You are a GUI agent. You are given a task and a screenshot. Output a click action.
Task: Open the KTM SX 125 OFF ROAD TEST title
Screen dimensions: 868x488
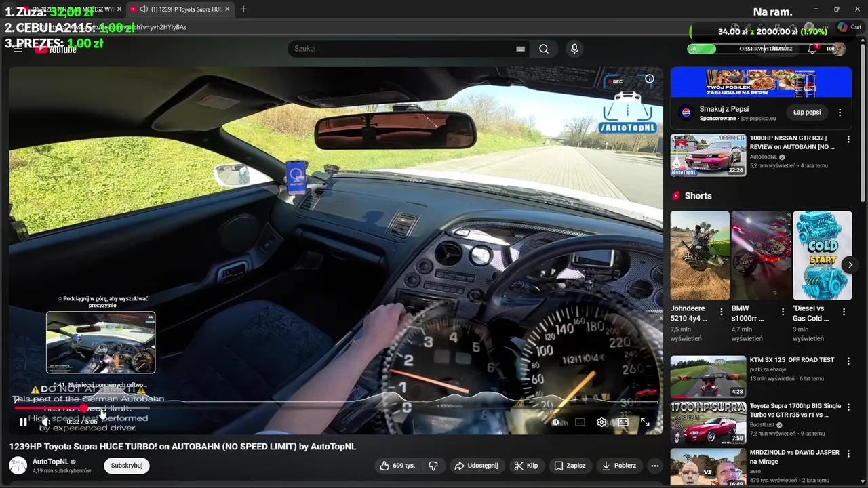pyautogui.click(x=792, y=360)
